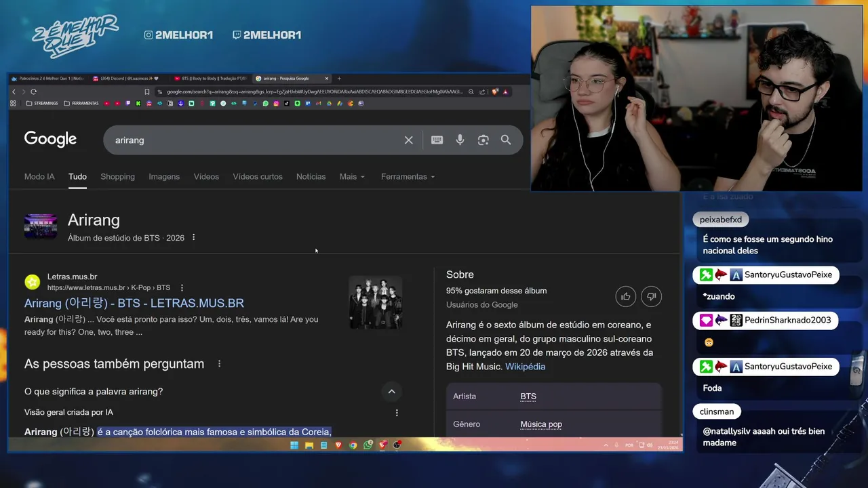Switch to the Imagens tab
The image size is (868, 488).
pos(164,177)
